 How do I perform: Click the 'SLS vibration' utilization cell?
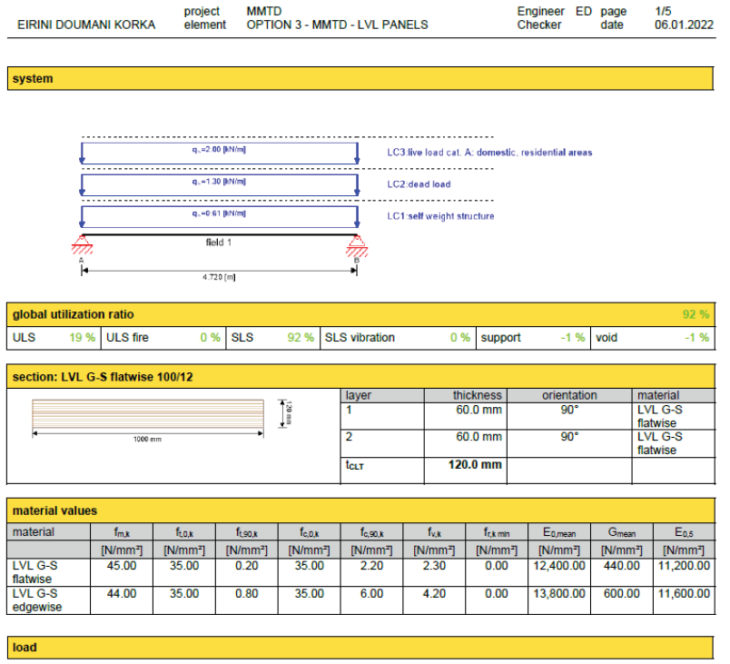[398, 338]
